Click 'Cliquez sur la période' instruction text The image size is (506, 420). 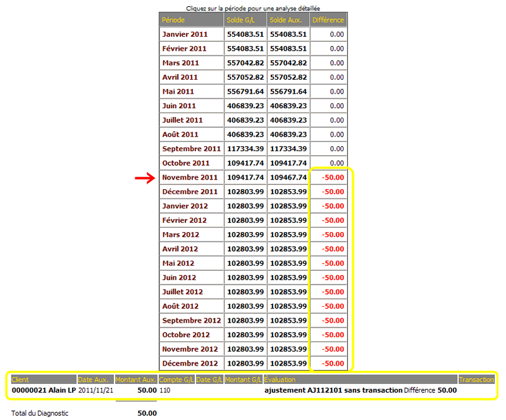pos(253,8)
